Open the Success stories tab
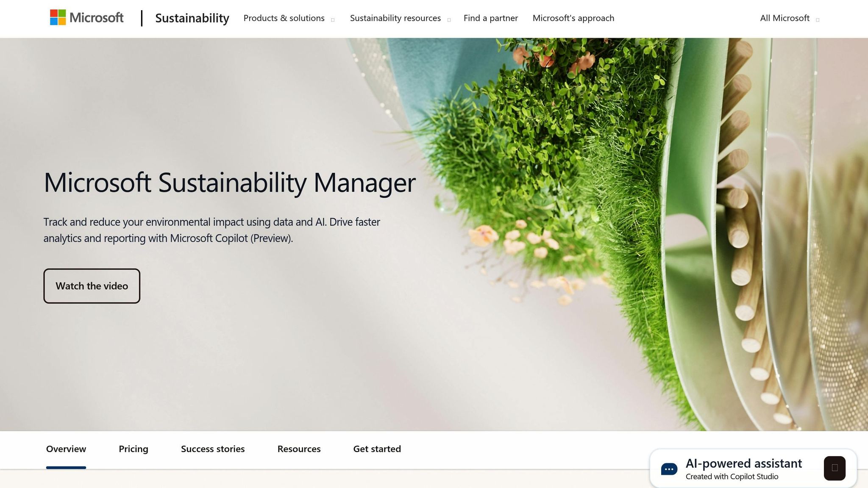The height and width of the screenshot is (488, 868). coord(213,449)
